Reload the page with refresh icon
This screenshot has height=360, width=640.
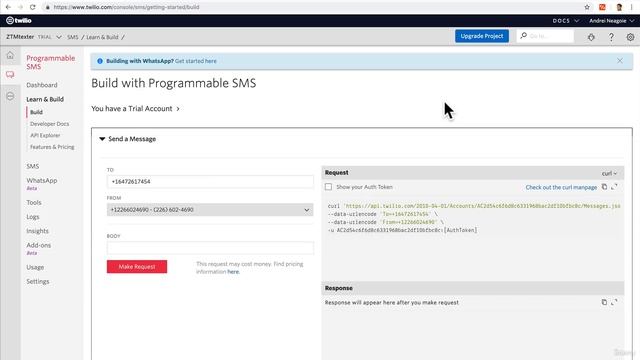pos(33,7)
